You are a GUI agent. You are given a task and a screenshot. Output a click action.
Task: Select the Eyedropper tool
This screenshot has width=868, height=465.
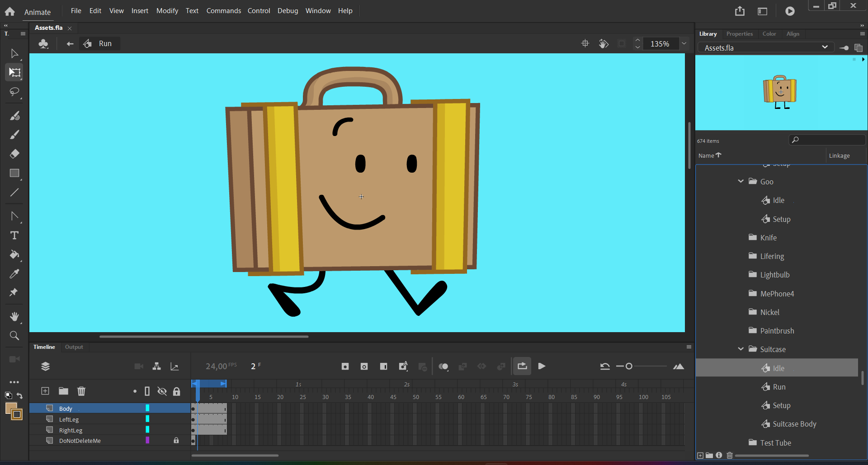pos(14,273)
